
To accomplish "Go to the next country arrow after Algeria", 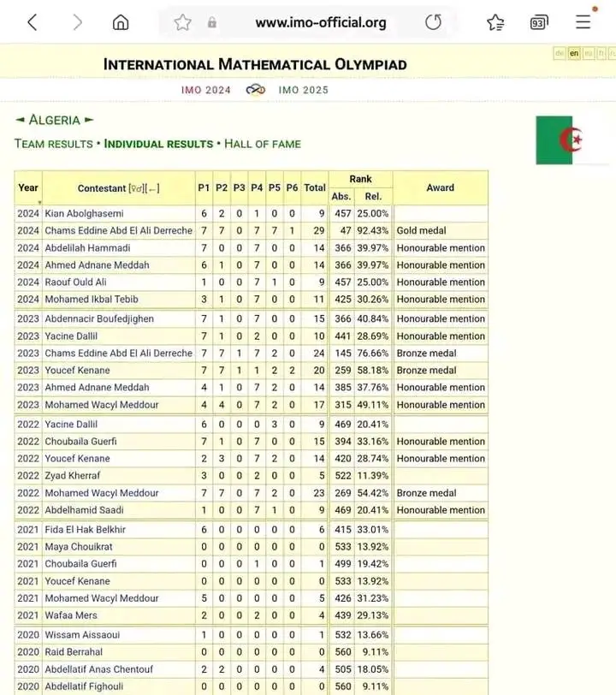I will pos(89,121).
